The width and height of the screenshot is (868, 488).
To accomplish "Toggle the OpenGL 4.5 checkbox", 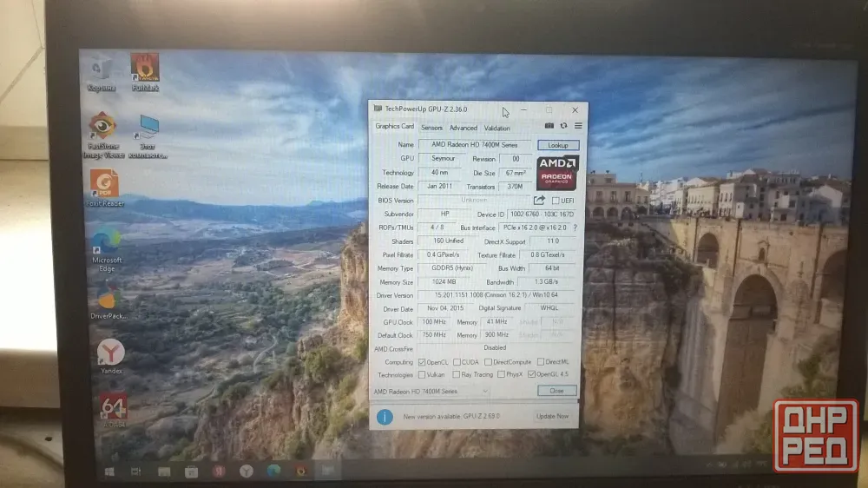I will click(531, 374).
